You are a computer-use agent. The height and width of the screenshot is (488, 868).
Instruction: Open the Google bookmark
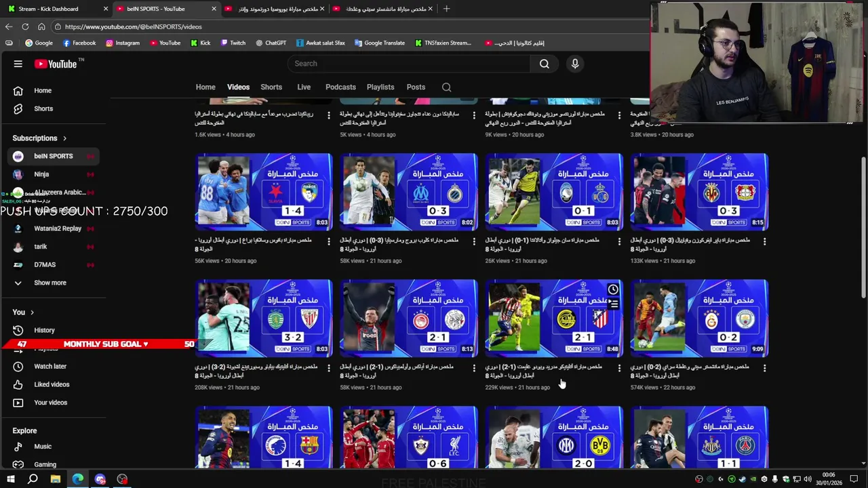39,43
